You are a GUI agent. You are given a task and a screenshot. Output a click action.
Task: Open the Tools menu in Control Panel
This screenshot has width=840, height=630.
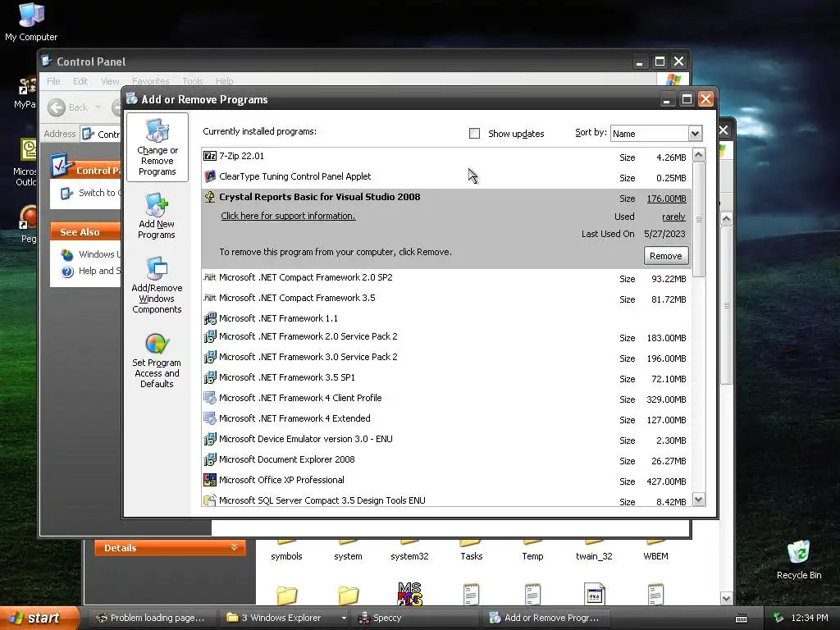click(192, 81)
